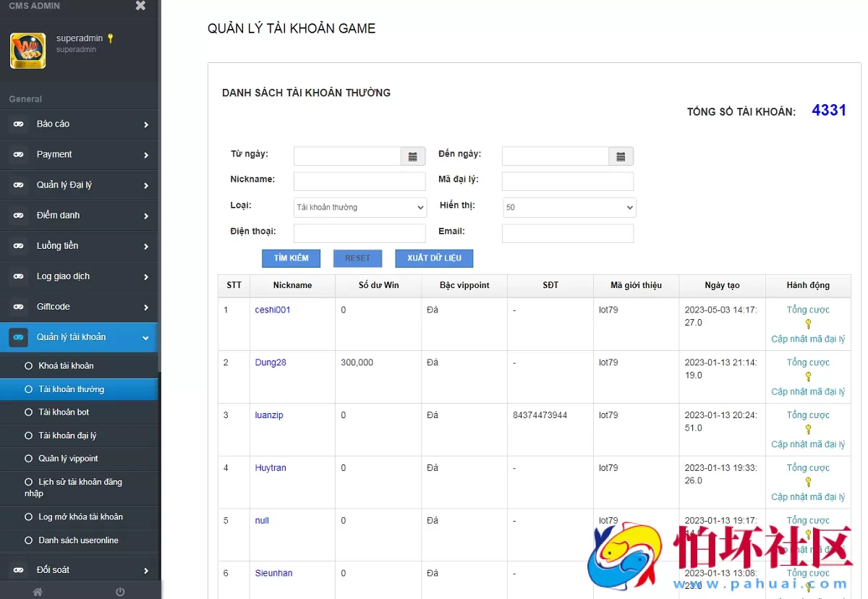Click the home icon at sidebar bottom
This screenshot has height=599, width=868.
tap(37, 591)
